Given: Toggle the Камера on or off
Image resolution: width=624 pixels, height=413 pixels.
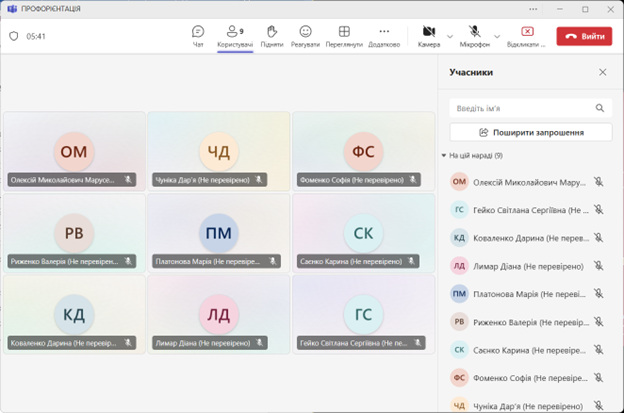Looking at the screenshot, I should pyautogui.click(x=429, y=35).
